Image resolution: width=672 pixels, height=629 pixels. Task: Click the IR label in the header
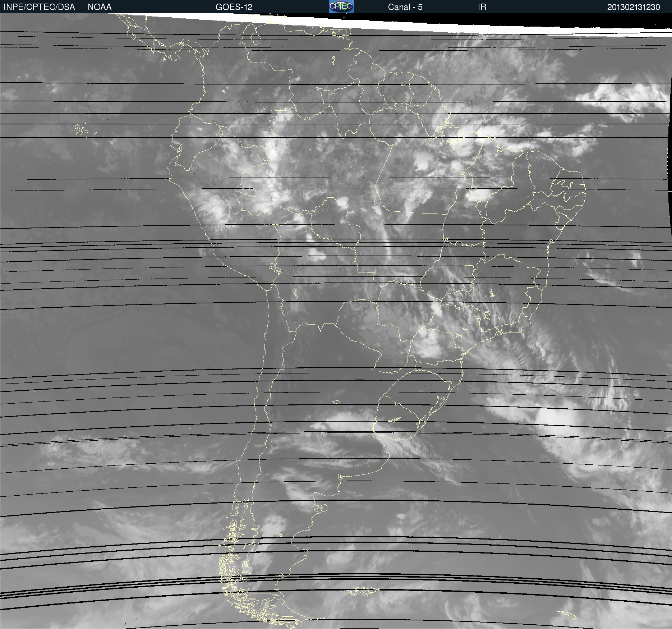point(482,7)
